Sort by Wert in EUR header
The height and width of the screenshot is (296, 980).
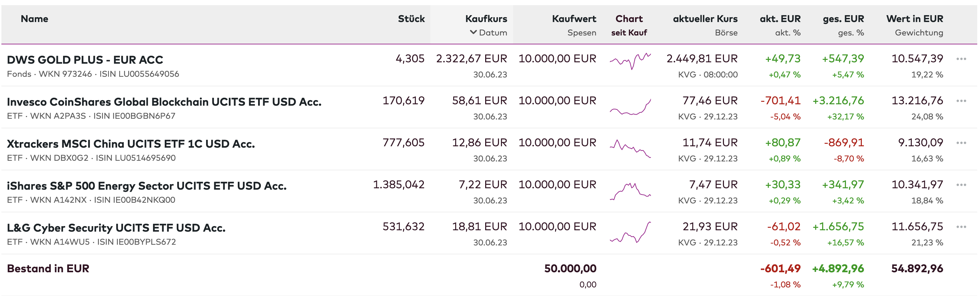point(914,19)
